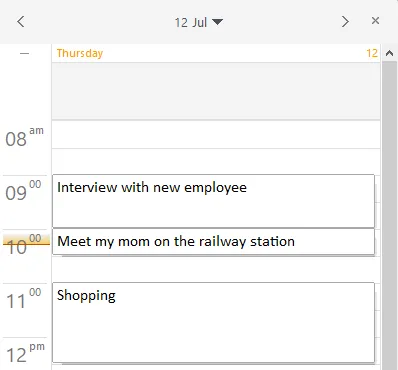
Task: Click the scrollbar up arrow
Action: 389,53
